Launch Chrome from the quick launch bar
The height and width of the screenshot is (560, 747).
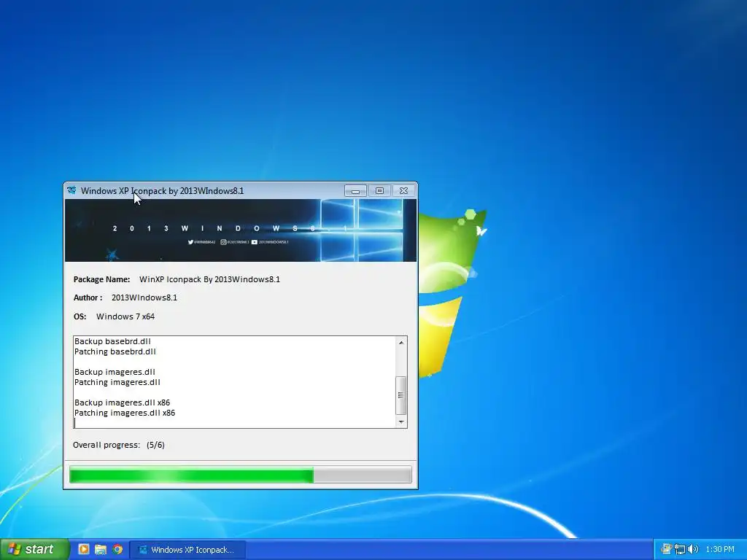click(117, 549)
